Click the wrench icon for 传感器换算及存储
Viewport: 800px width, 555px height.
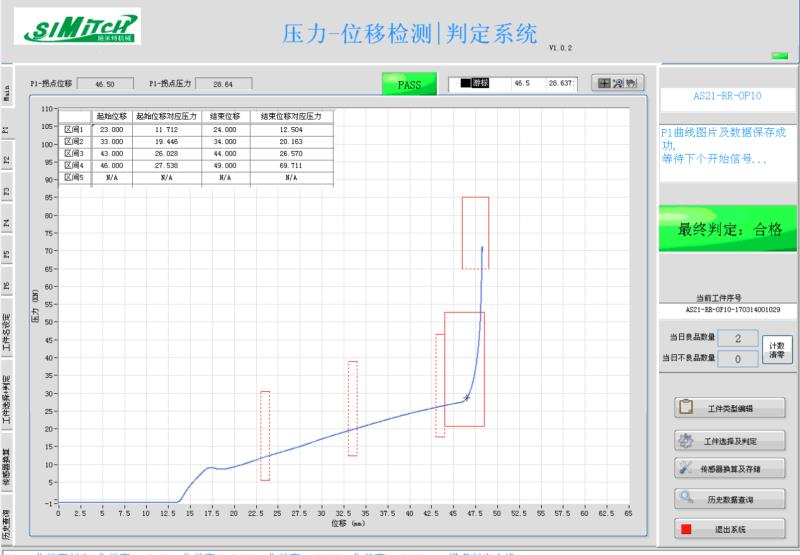point(686,466)
